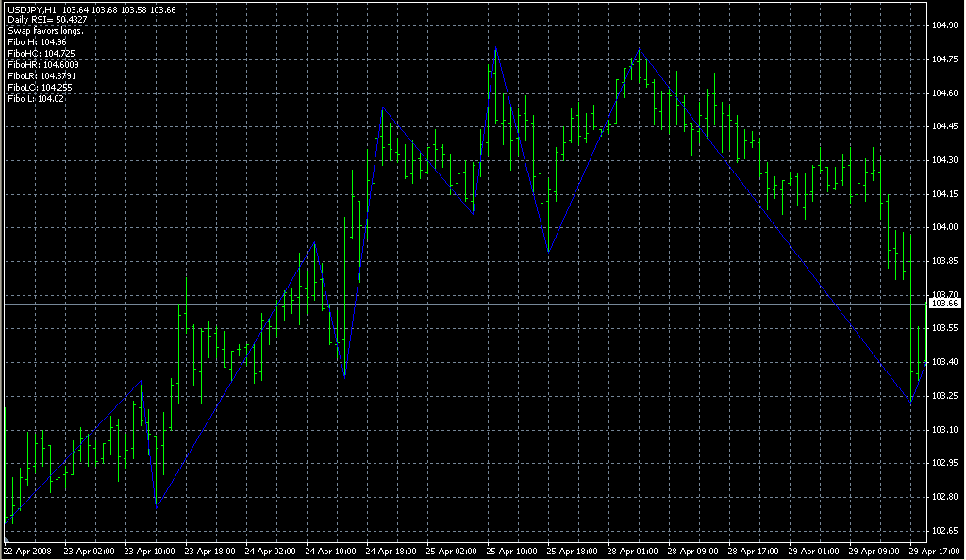Image resolution: width=966 pixels, height=560 pixels.
Task: Select zigzag peak above 28 Apr 01:00
Action: (641, 49)
